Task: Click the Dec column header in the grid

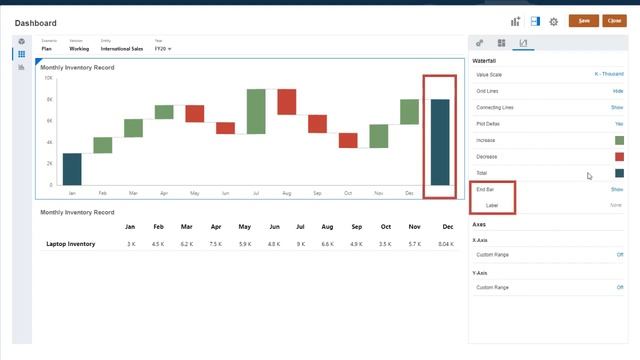Action: pos(448,227)
